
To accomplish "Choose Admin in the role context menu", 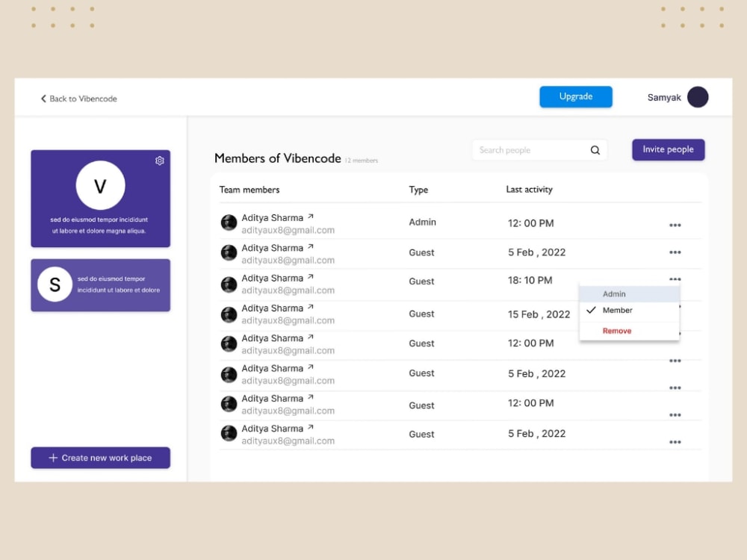I will pos(629,293).
